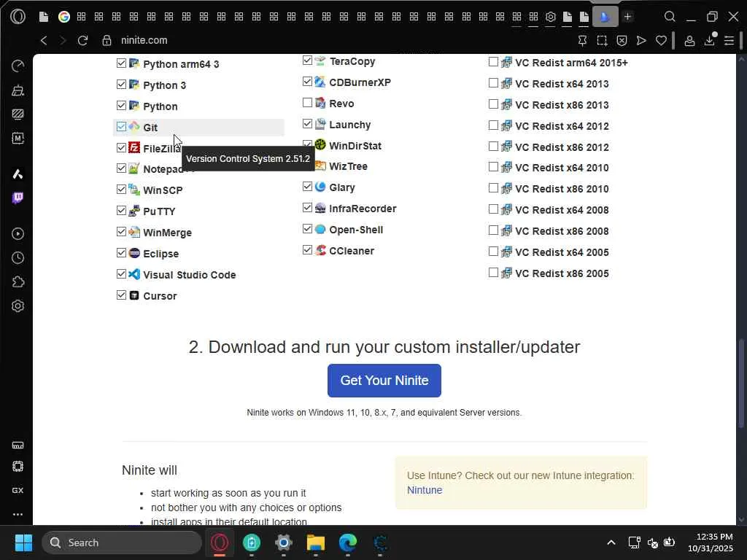Click the WinMerge label
Viewport: 747px width, 560px height.
pyautogui.click(x=167, y=233)
